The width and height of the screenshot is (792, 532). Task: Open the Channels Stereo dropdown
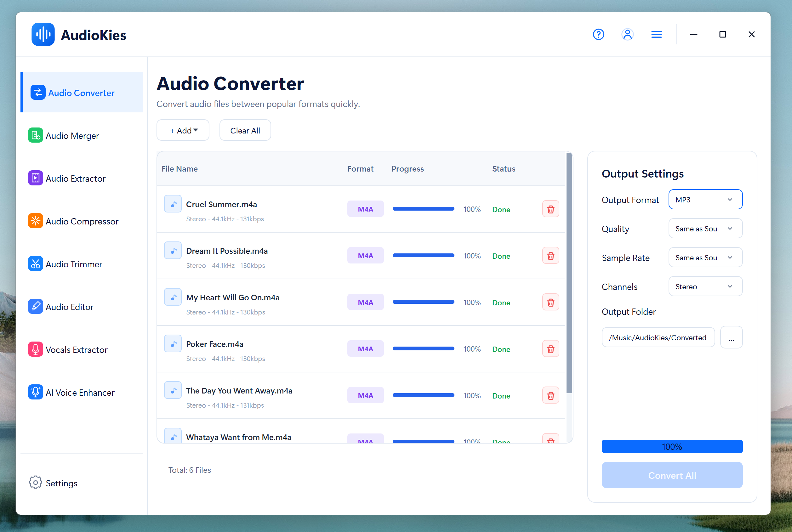pyautogui.click(x=705, y=286)
